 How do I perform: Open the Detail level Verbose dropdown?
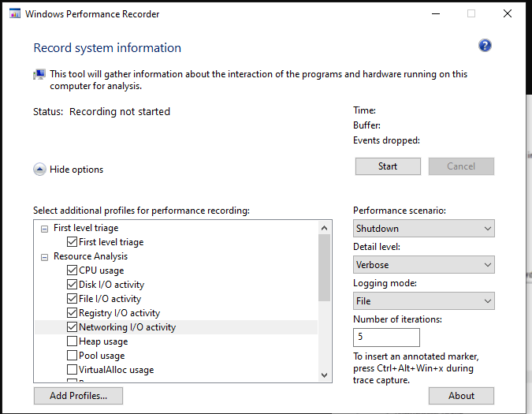tap(424, 265)
